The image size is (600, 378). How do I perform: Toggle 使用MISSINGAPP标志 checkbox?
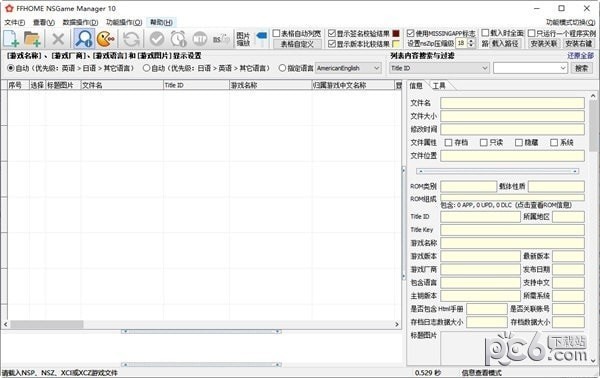411,33
